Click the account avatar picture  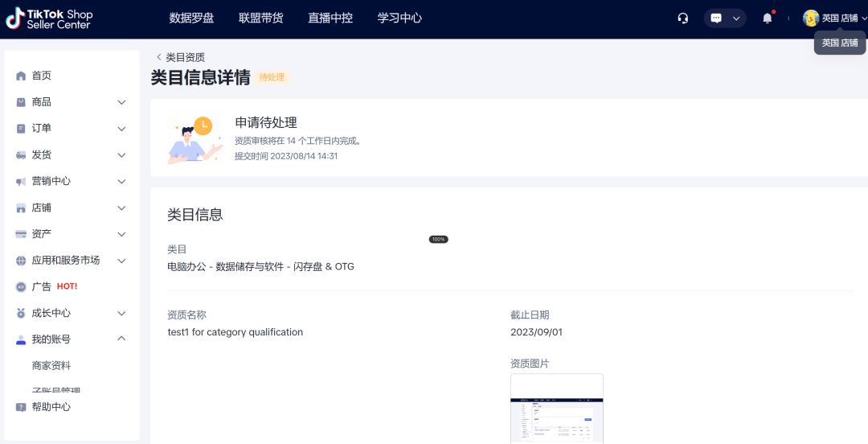(x=811, y=18)
